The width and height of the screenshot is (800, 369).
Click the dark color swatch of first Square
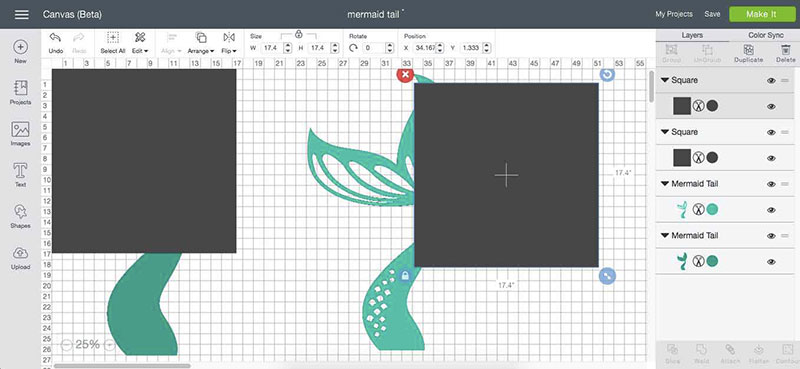tap(712, 106)
